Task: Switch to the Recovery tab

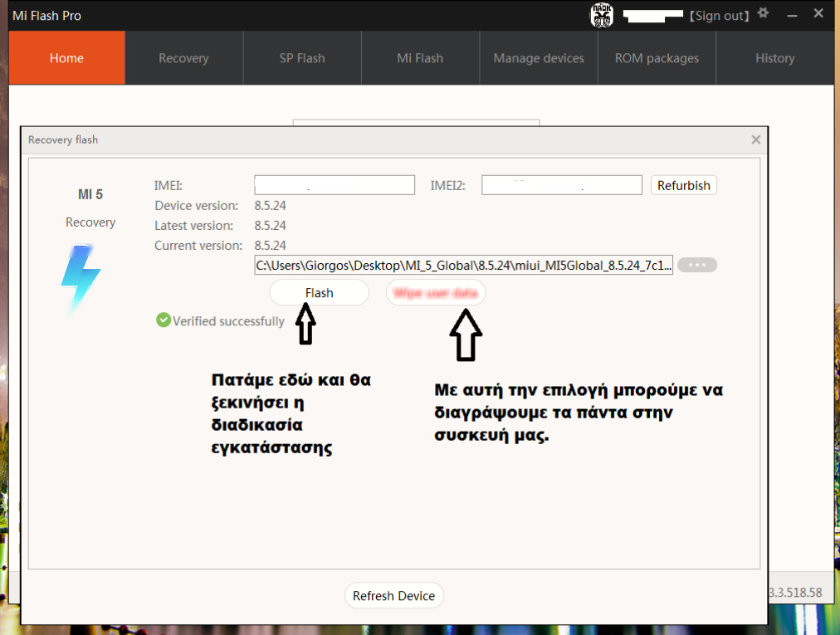Action: point(183,58)
